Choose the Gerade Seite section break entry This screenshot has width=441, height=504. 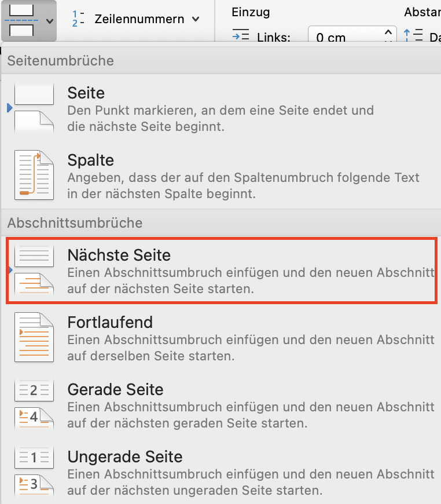pyautogui.click(x=221, y=405)
